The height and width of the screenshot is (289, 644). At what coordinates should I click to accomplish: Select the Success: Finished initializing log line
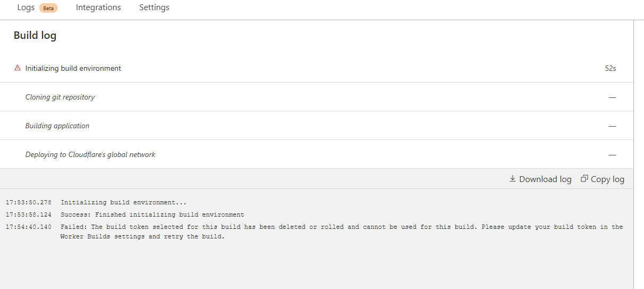click(152, 214)
